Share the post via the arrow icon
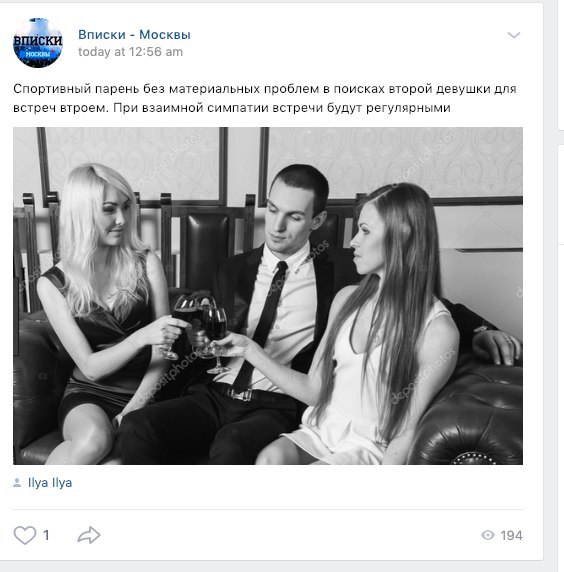The image size is (564, 572). pyautogui.click(x=89, y=535)
